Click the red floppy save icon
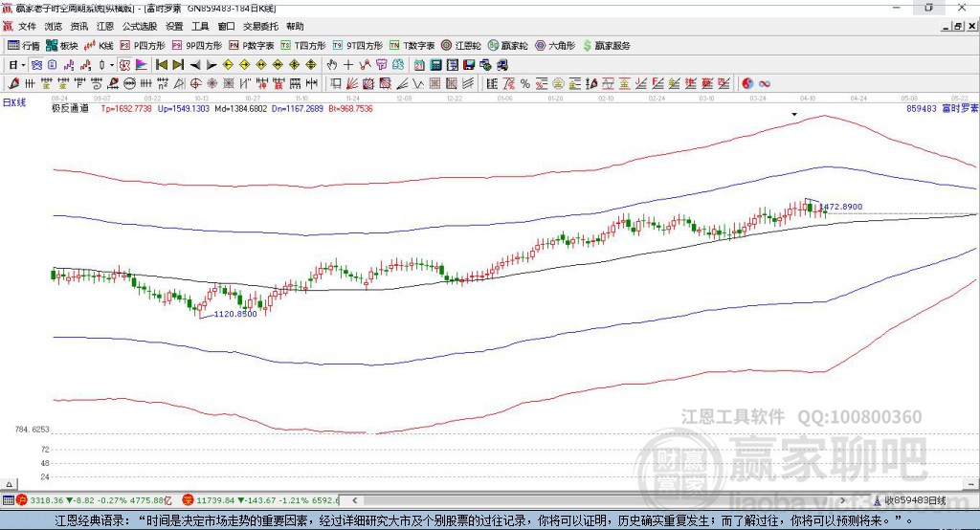Viewport: 980px width, 530px height. [x=469, y=65]
